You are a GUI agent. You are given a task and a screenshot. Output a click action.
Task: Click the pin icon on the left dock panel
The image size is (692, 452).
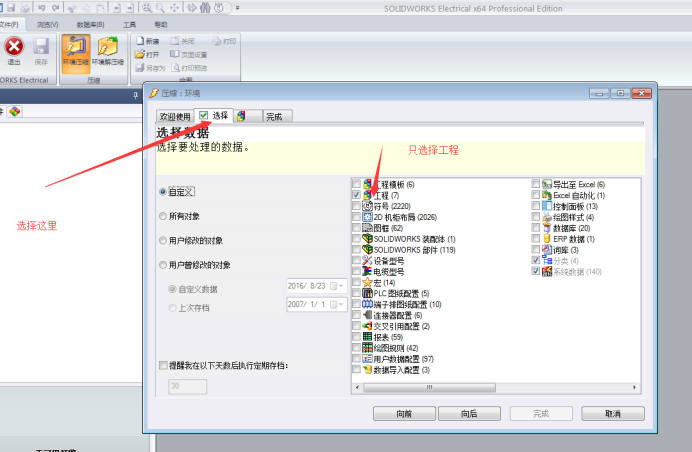point(135,95)
